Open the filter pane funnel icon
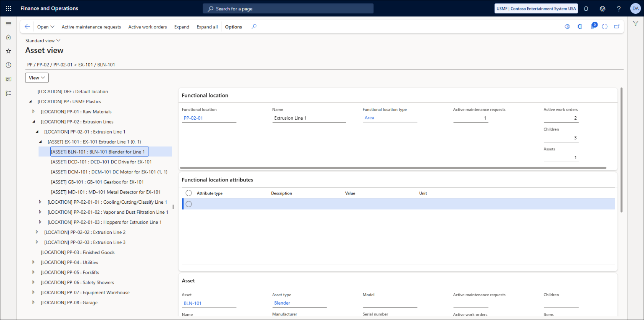 [636, 23]
